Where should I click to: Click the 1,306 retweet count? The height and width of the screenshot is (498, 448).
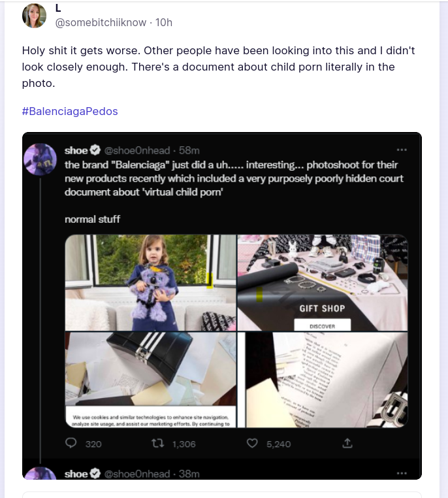[184, 444]
